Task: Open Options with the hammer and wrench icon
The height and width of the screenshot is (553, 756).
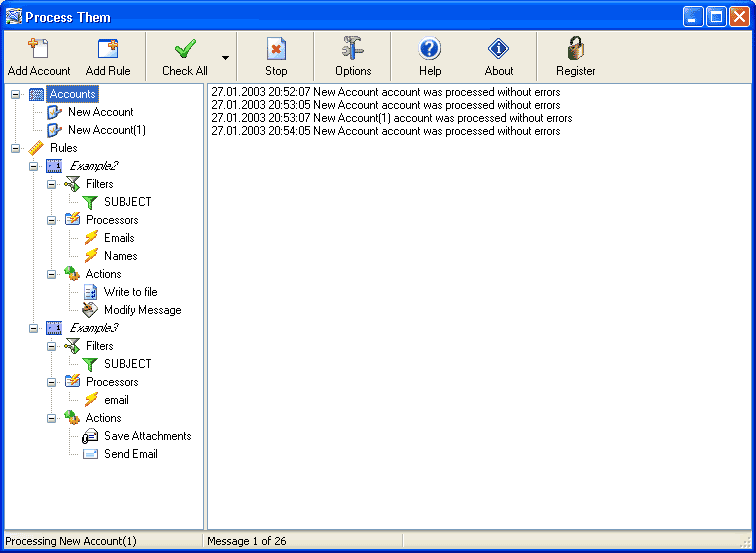Action: tap(353, 48)
